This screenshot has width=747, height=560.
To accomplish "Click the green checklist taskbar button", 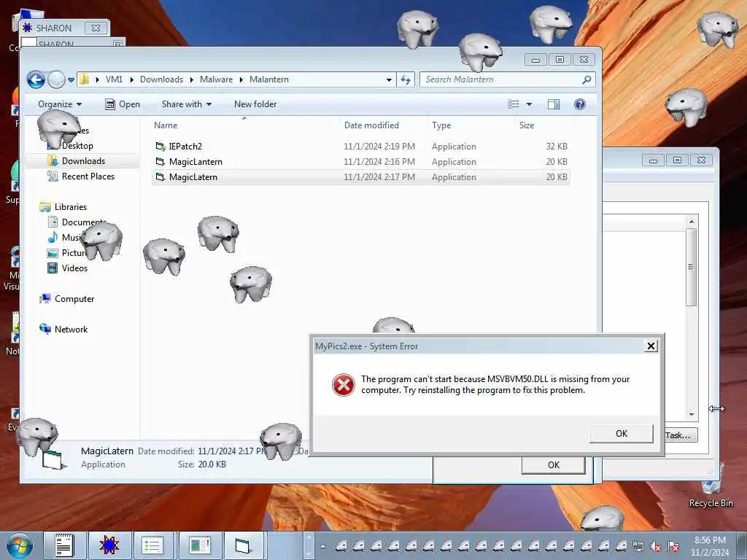I will coord(153,545).
